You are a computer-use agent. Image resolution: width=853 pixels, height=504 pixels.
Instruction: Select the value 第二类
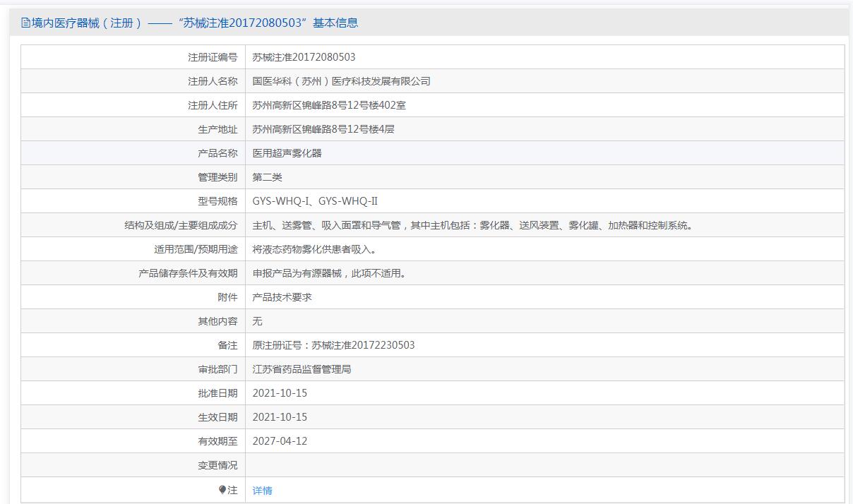pos(268,177)
